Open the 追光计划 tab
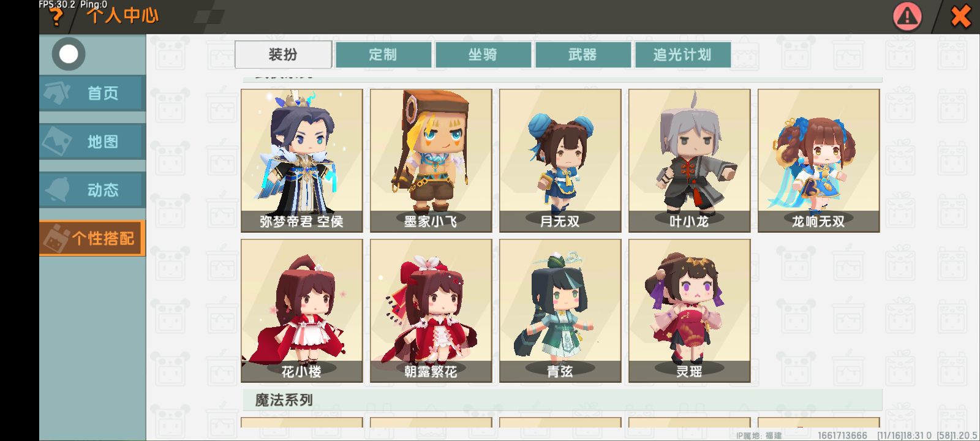 [x=683, y=55]
